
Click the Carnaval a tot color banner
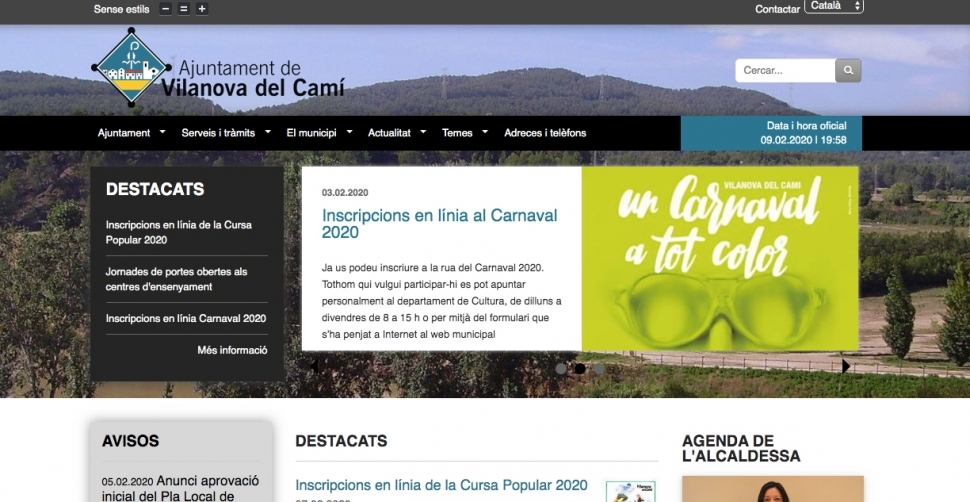point(719,258)
